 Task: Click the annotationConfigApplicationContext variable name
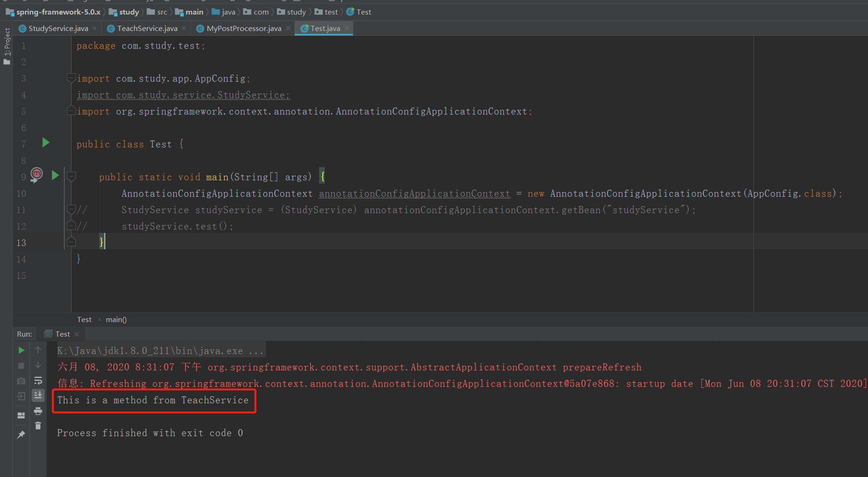(414, 193)
